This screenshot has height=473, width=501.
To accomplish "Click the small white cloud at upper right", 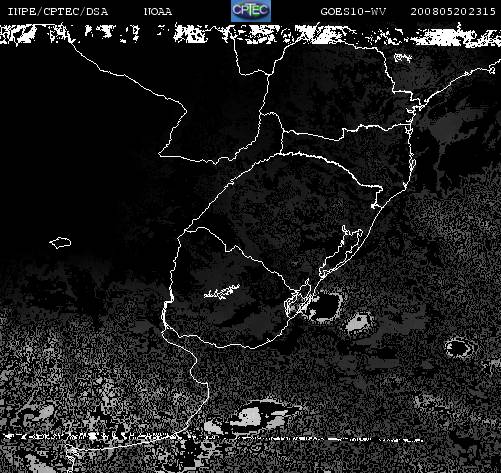I will (403, 57).
